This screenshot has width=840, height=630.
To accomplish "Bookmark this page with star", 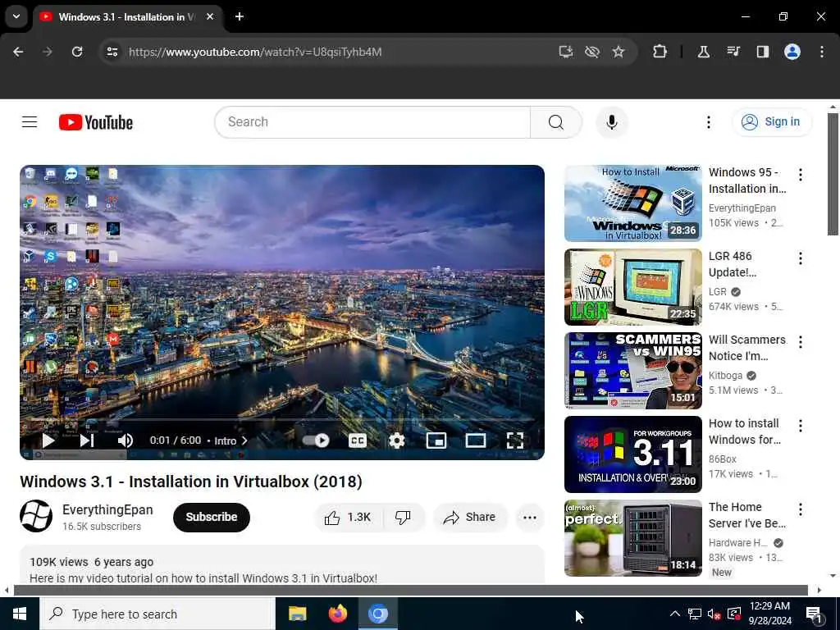I will [619, 52].
